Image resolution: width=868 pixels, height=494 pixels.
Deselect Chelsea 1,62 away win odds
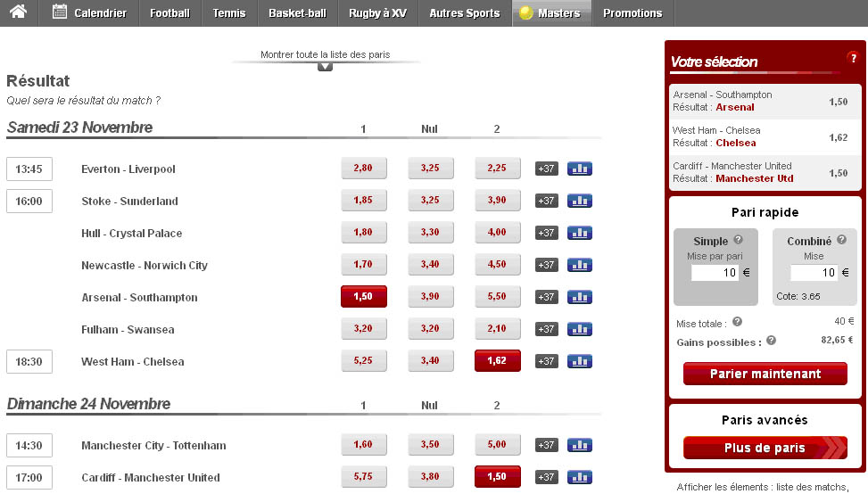[x=497, y=361]
